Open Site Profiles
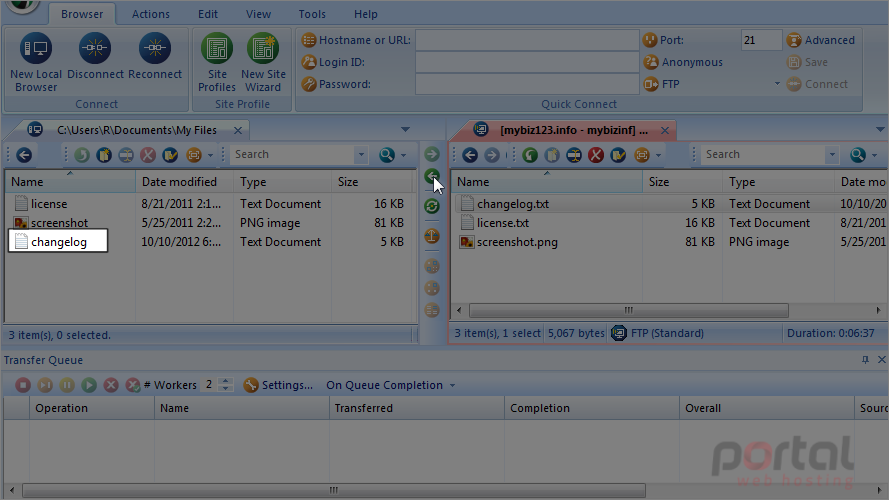Screen dimensions: 889x500 coord(217,62)
